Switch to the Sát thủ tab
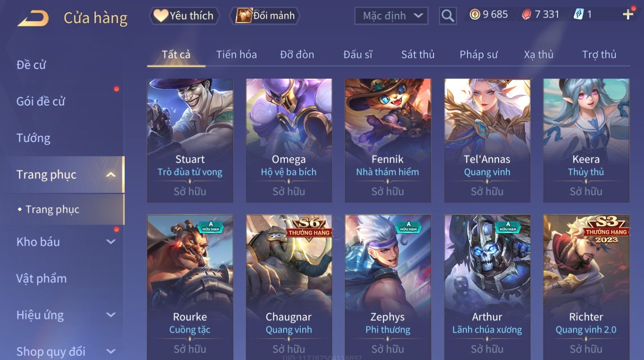This screenshot has height=360, width=644. (x=418, y=55)
